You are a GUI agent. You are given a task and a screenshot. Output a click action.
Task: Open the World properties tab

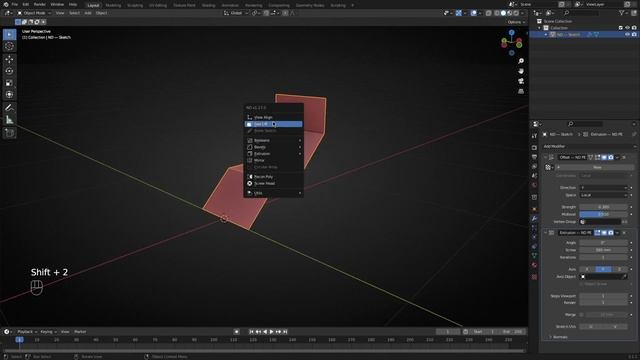[534, 185]
